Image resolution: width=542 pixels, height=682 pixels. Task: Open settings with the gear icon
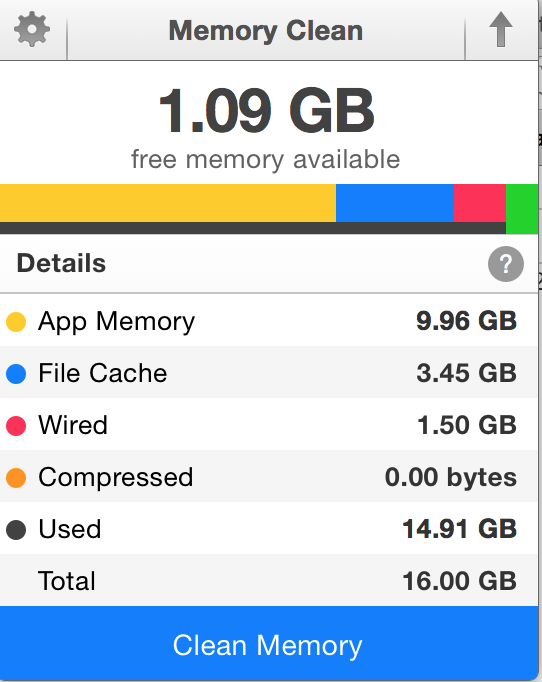32,29
